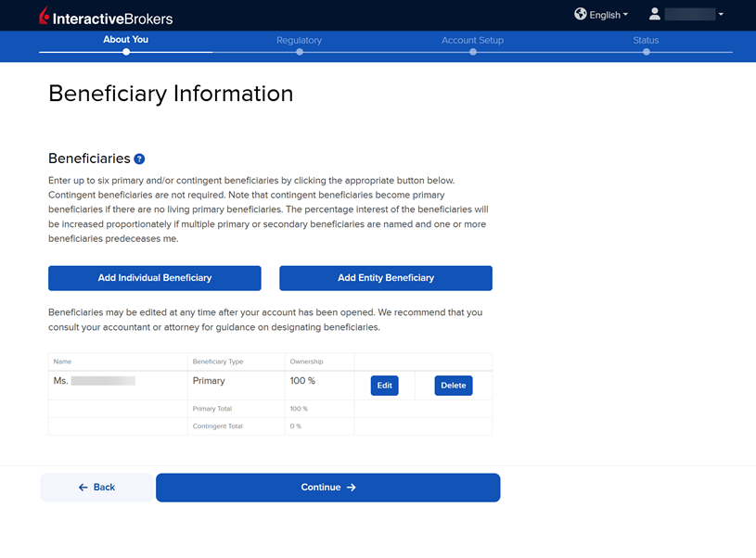Switch to the Regulatory step
756x558 pixels.
coord(299,41)
